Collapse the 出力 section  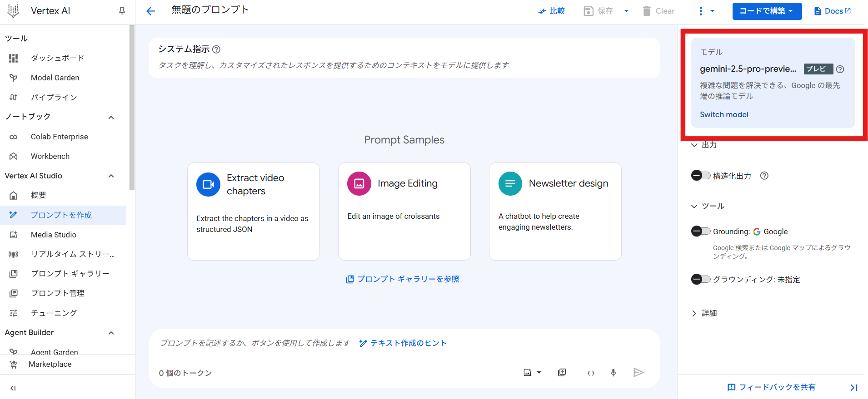click(694, 145)
